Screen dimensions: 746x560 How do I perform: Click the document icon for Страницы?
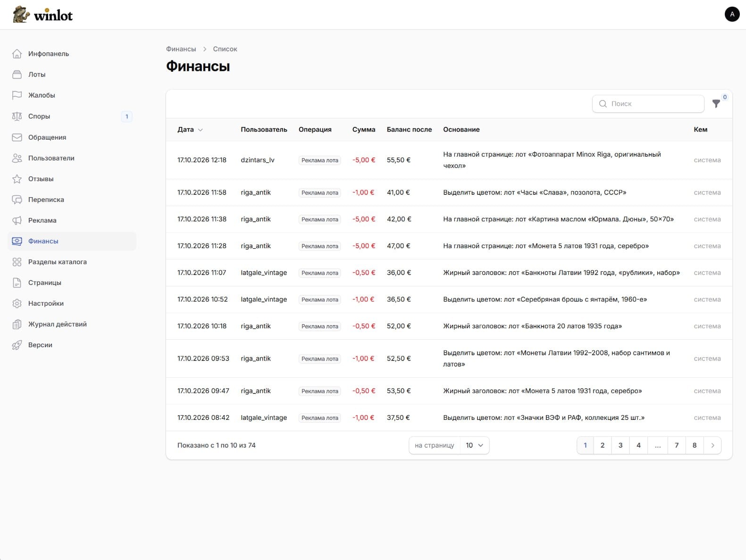(x=17, y=283)
